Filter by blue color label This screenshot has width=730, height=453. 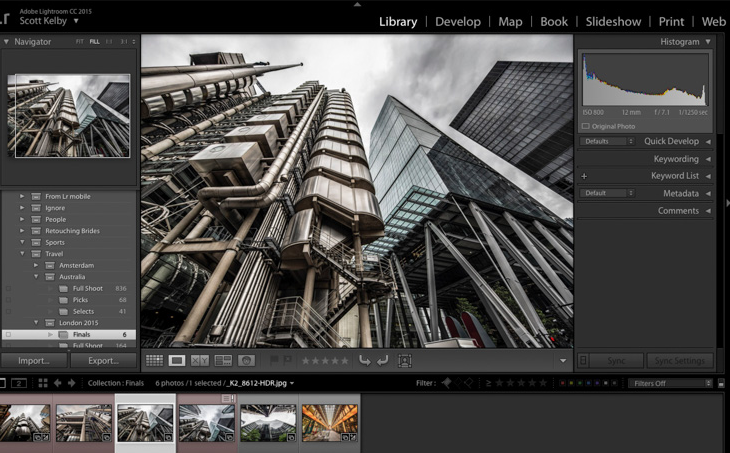pyautogui.click(x=588, y=383)
